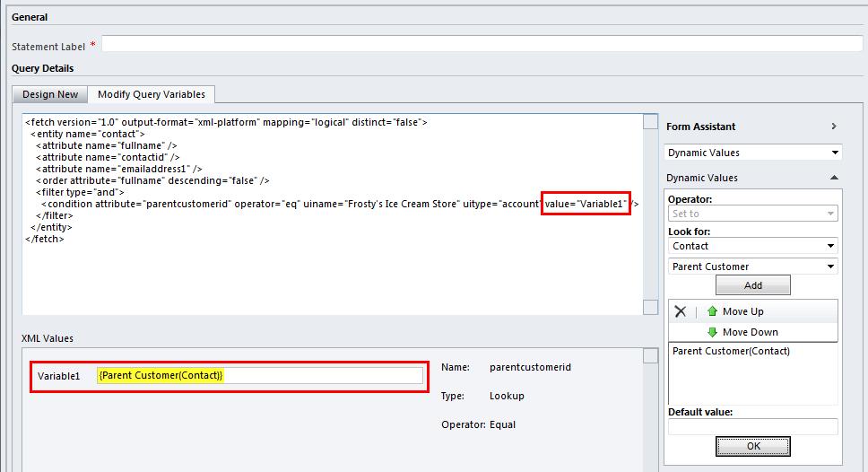Click scroll-up button of FetchXML text area

point(650,122)
